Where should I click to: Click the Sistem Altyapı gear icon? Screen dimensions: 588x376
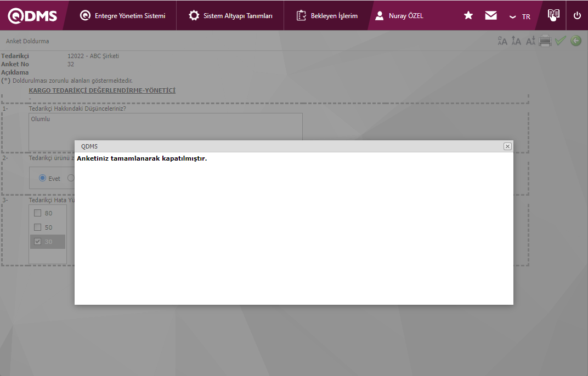pyautogui.click(x=194, y=15)
